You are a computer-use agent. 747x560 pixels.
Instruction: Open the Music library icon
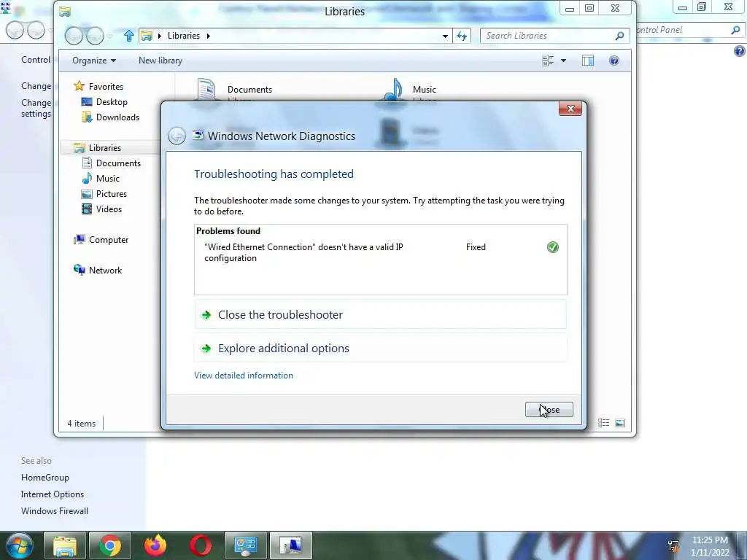pos(392,90)
